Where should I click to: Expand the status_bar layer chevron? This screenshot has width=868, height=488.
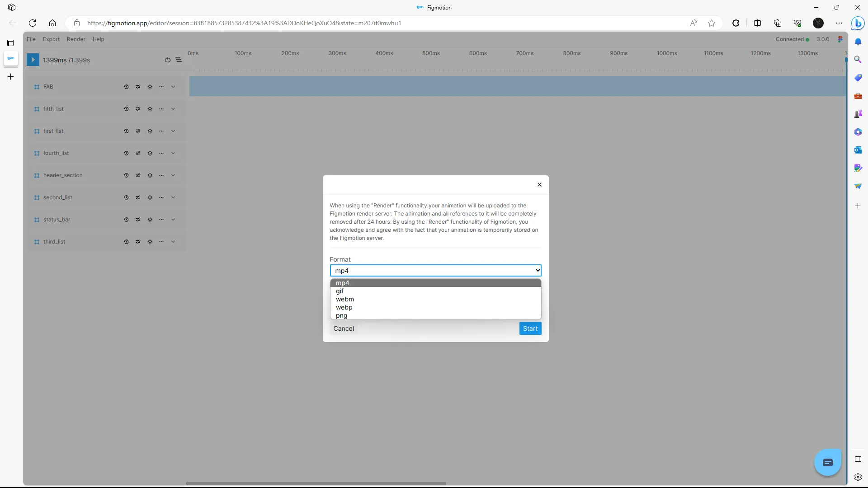pos(173,220)
